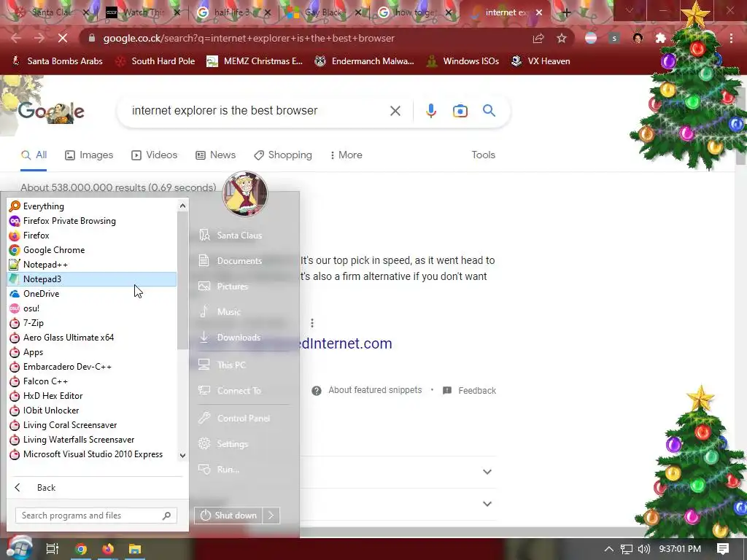This screenshot has height=560, width=747.
Task: Launch Google Chrome from start menu list
Action: click(91, 250)
